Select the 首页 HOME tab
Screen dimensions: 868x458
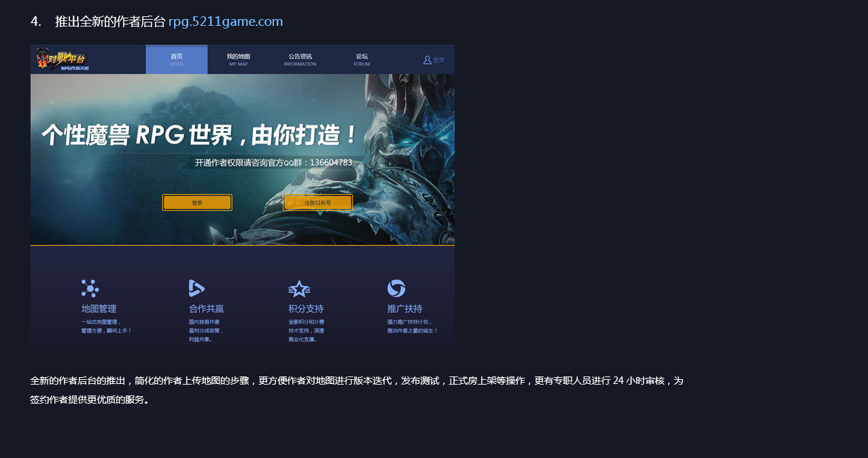click(x=177, y=60)
